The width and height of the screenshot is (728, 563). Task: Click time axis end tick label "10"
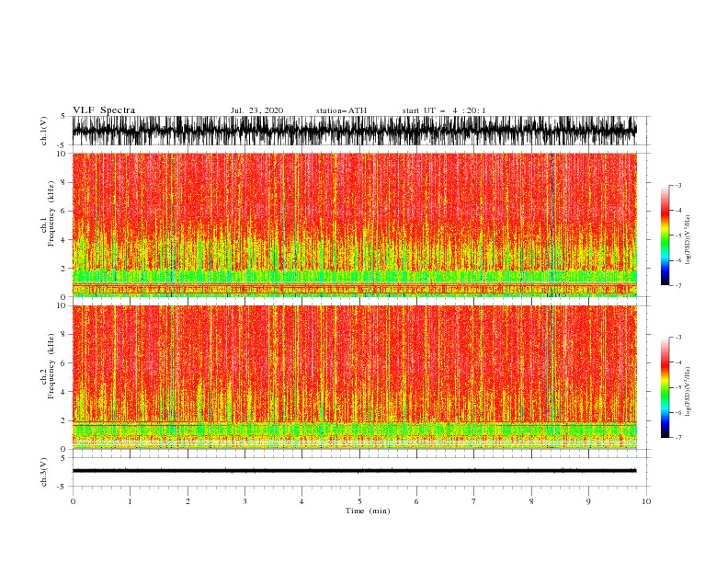(x=646, y=501)
